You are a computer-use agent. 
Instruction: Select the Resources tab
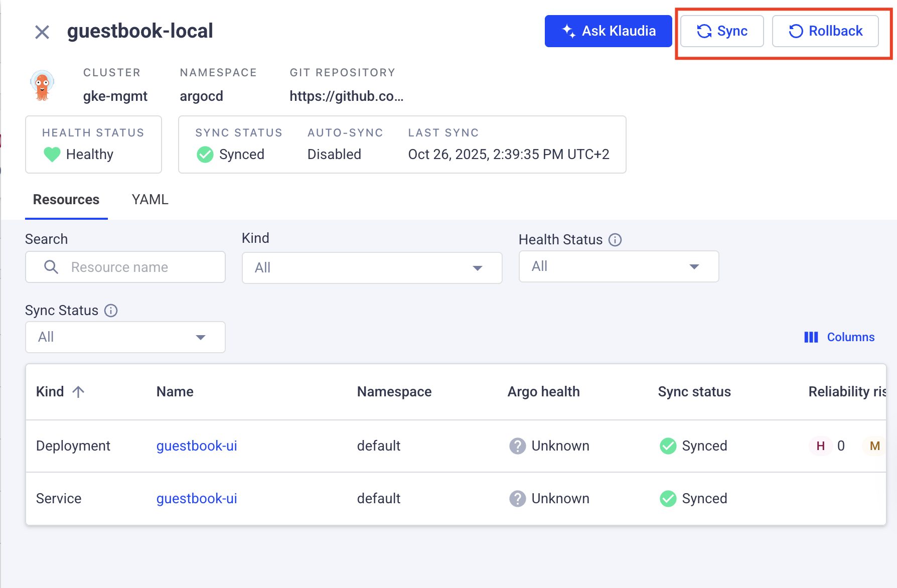(66, 200)
